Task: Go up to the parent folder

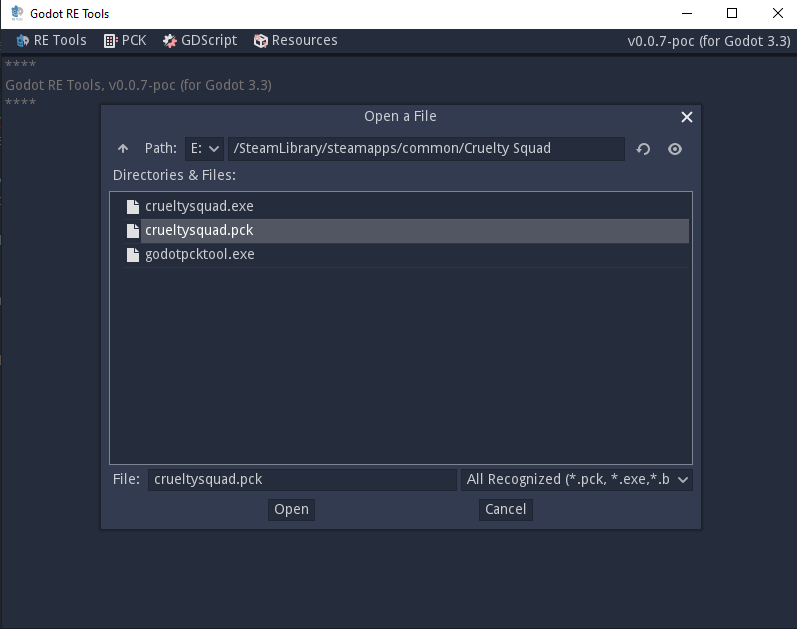Action: (123, 149)
